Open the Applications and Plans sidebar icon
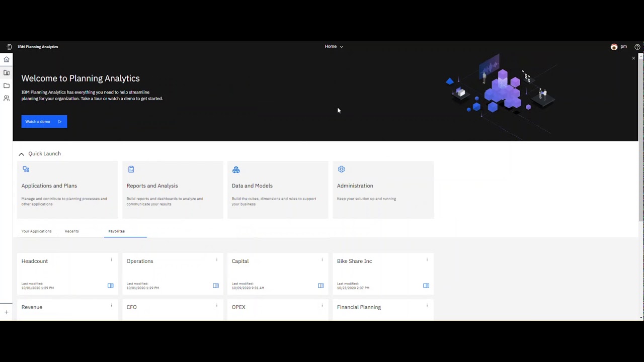The width and height of the screenshot is (644, 362). pyautogui.click(x=7, y=72)
